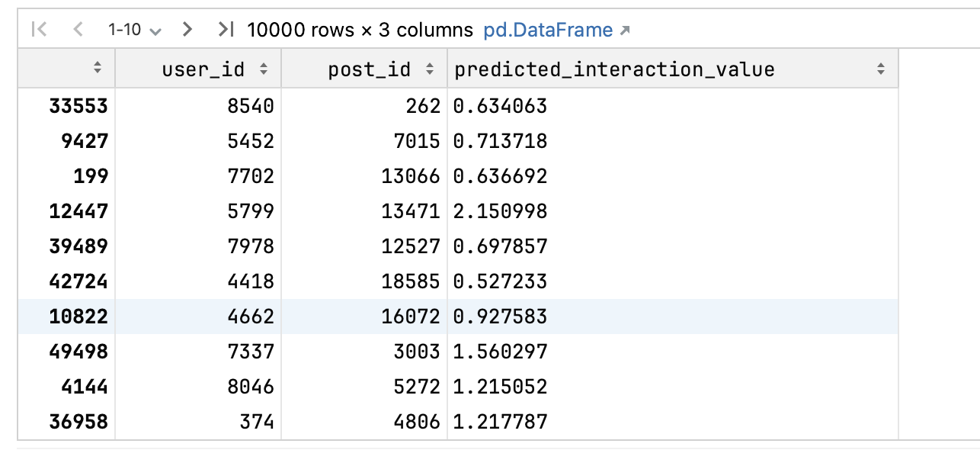The width and height of the screenshot is (980, 450).
Task: Go to the previous page of rows
Action: [x=77, y=30]
